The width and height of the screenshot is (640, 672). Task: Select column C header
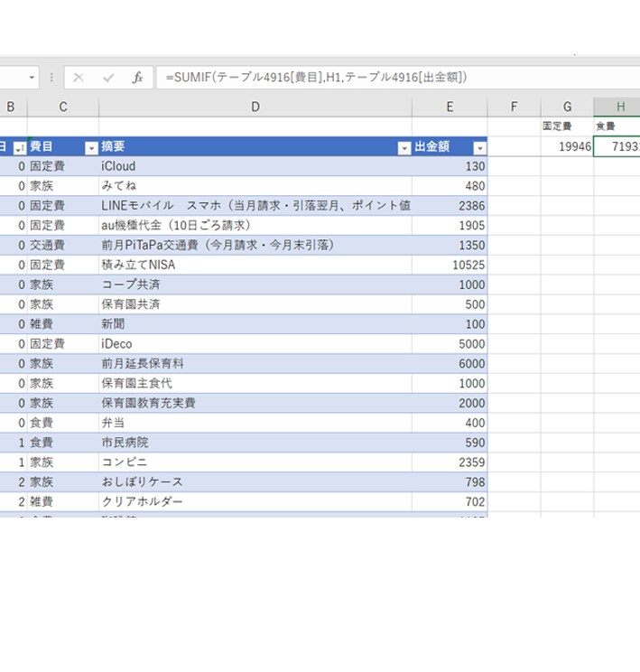coord(63,107)
